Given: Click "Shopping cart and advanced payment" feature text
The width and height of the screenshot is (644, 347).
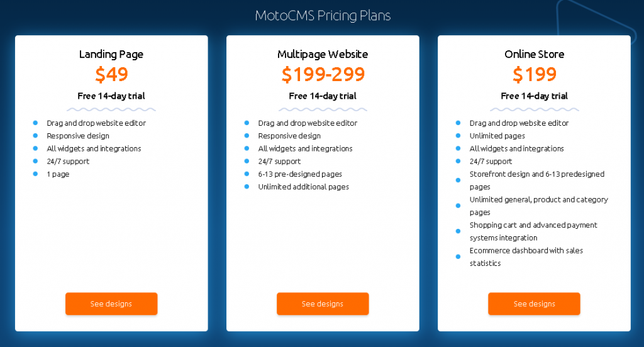Looking at the screenshot, I should click(x=533, y=225).
